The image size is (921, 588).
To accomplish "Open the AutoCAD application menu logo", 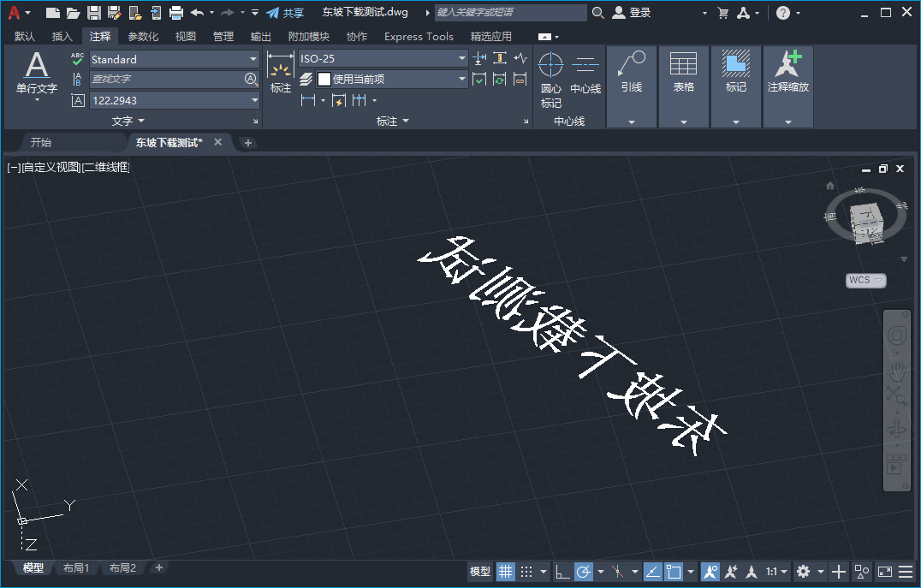I will pos(14,12).
